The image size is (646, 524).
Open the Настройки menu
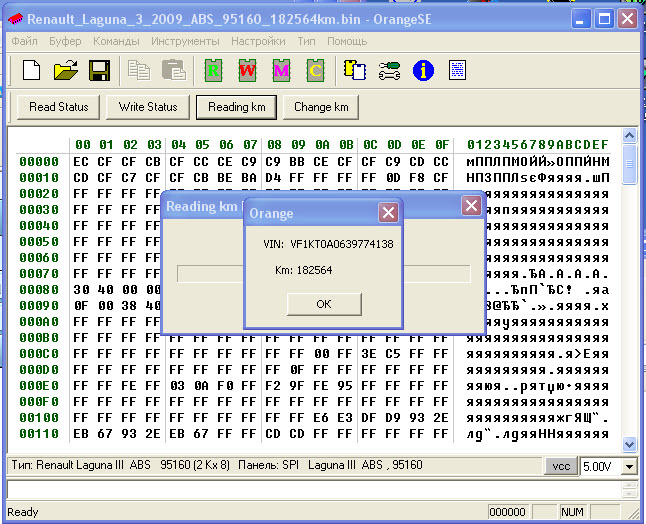258,41
